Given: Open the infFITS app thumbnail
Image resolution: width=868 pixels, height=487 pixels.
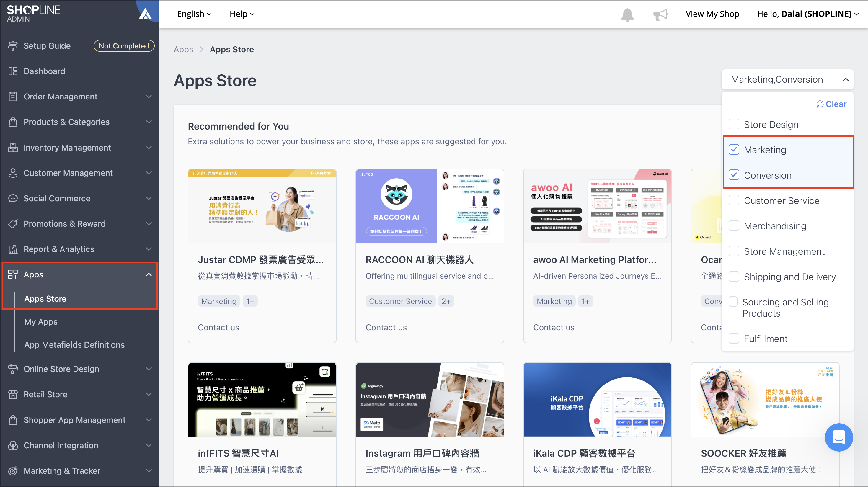Looking at the screenshot, I should coord(262,399).
